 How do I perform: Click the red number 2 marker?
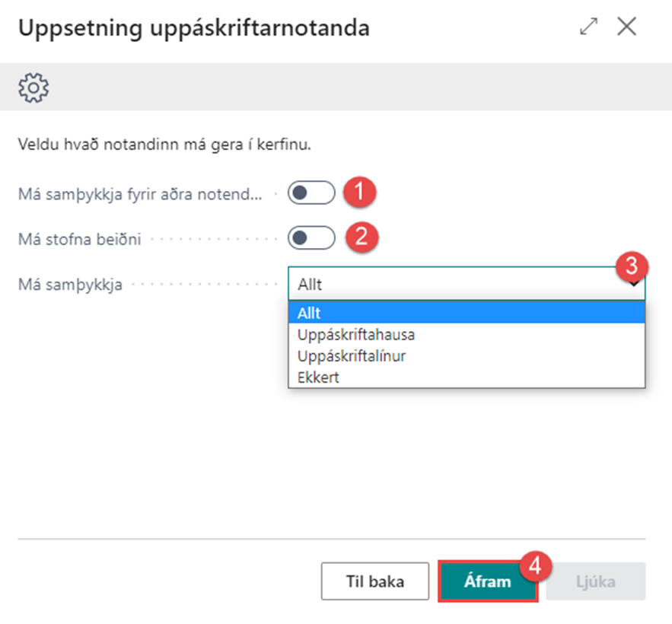point(361,237)
